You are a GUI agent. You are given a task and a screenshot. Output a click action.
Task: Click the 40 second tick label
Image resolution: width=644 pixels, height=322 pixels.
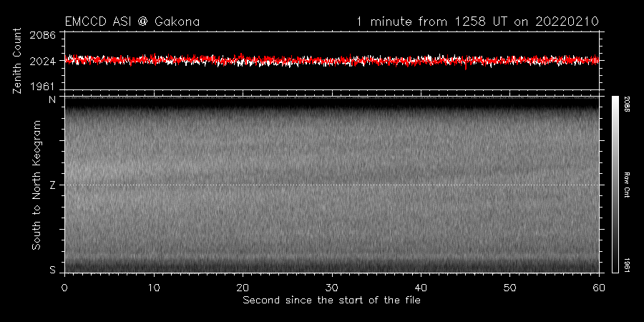click(421, 288)
